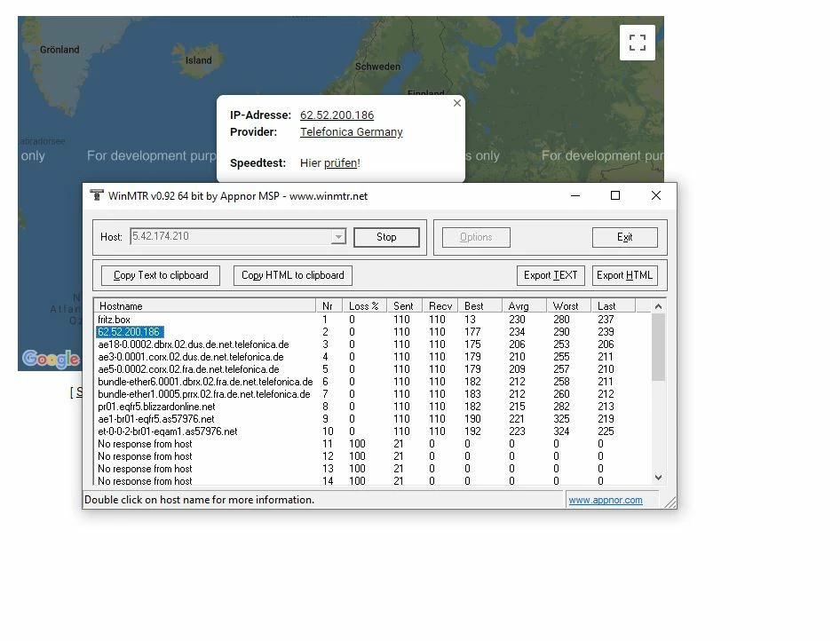Viewport: 840px width, 641px height.
Task: Toggle fullscreen on the map
Action: (637, 43)
